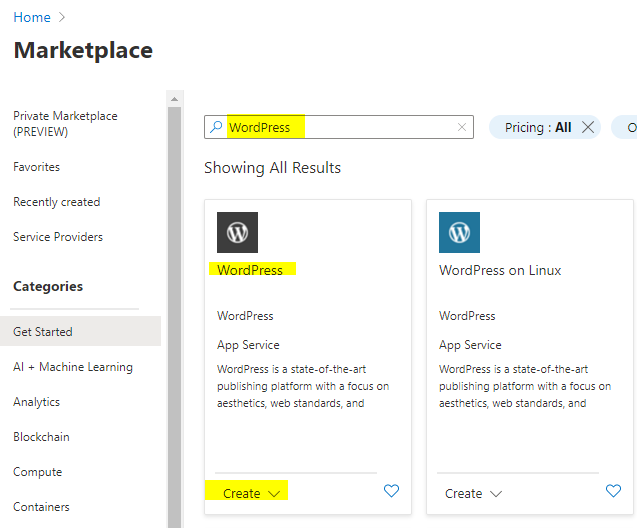This screenshot has height=528, width=637.
Task: Clear the WordPress search text
Action: 462,127
